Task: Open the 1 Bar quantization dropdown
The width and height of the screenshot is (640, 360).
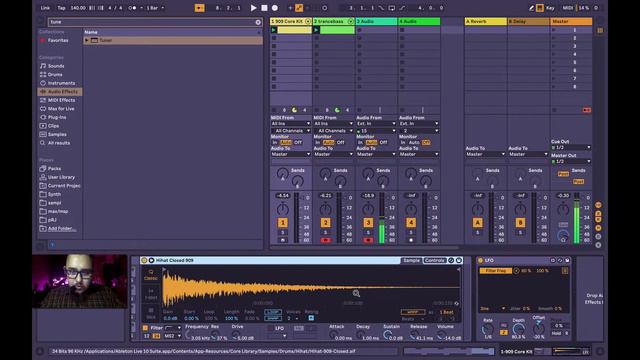Action: click(x=155, y=8)
